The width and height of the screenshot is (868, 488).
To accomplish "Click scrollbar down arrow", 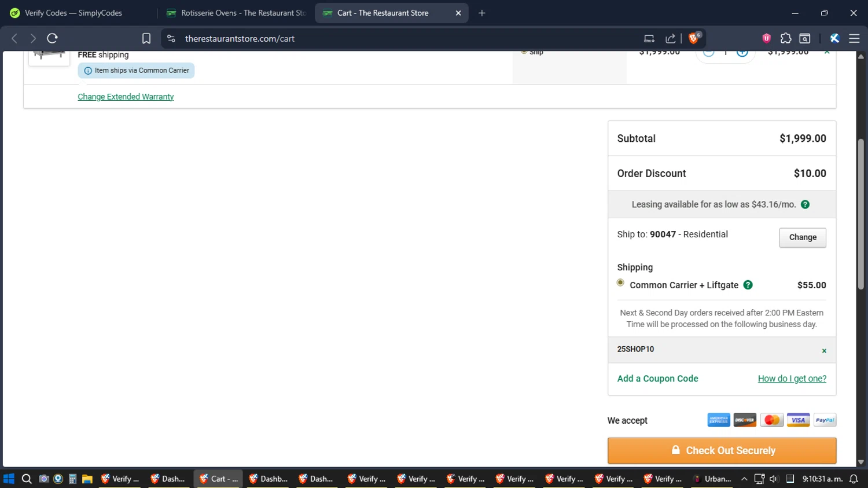I will pyautogui.click(x=861, y=462).
